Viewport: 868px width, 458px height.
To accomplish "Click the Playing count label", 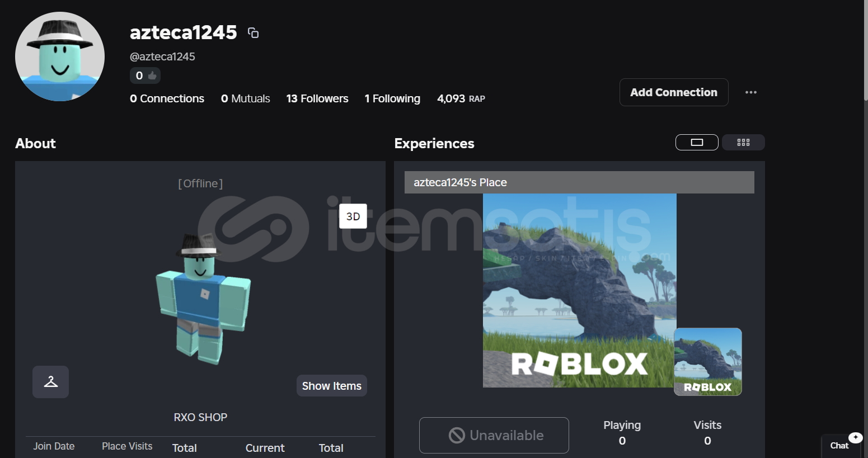I will 622,426.
